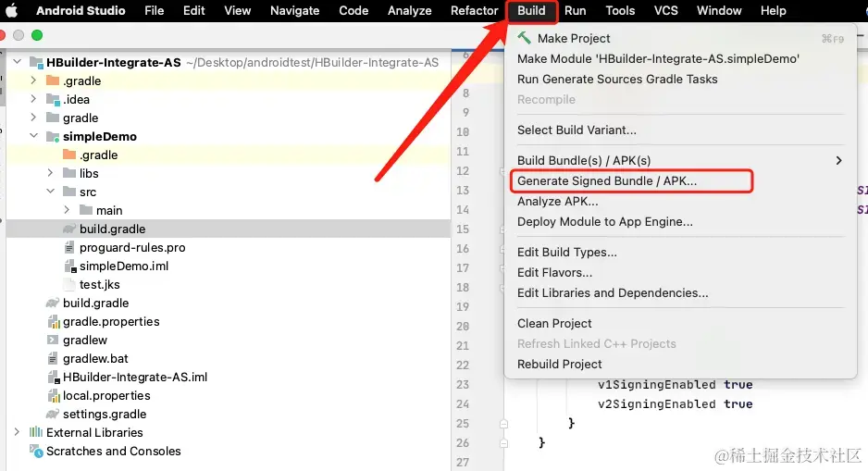Open the Tools menu
This screenshot has height=471, width=868.
(620, 10)
